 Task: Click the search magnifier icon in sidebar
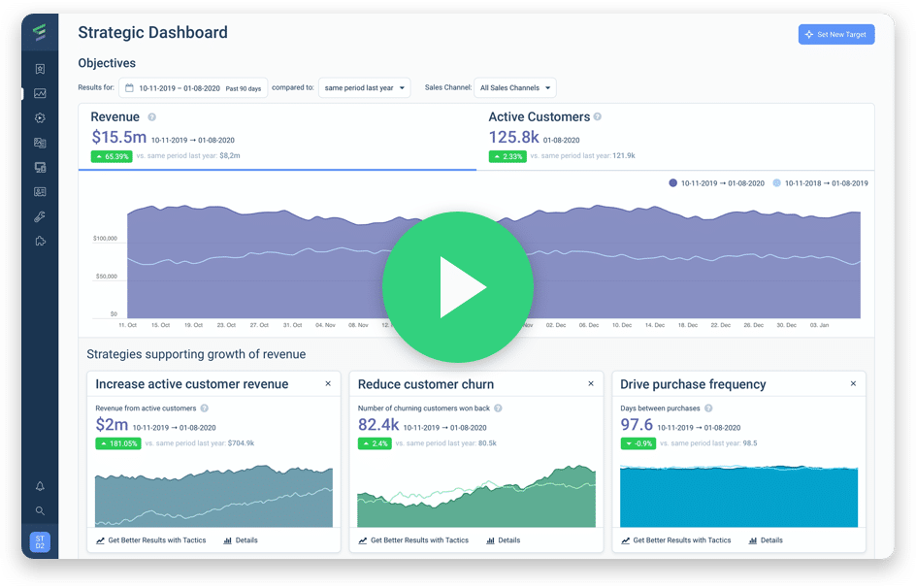tap(40, 510)
